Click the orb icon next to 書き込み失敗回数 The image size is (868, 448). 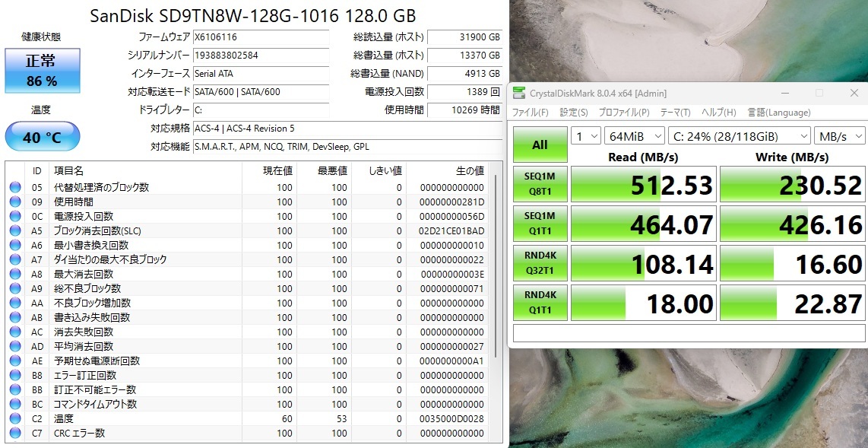click(15, 317)
